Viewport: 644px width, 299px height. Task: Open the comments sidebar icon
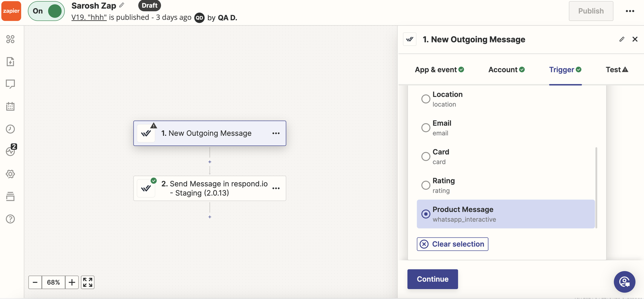10,84
